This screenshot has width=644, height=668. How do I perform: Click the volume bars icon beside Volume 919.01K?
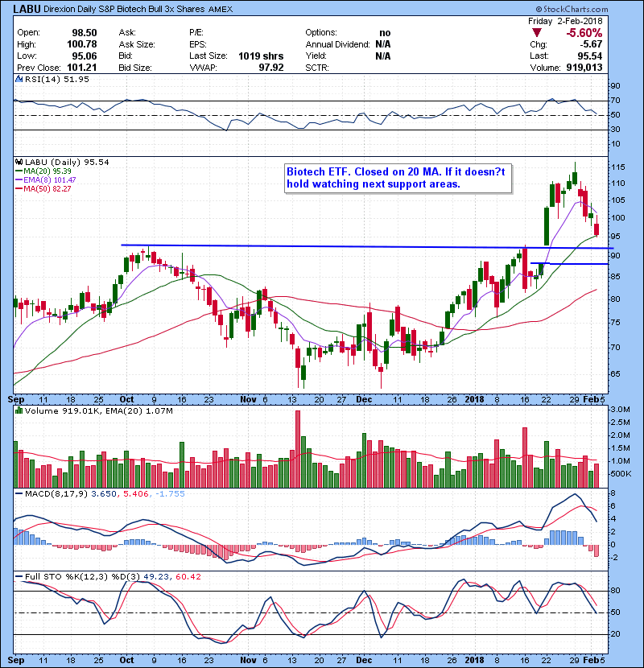pos(19,411)
